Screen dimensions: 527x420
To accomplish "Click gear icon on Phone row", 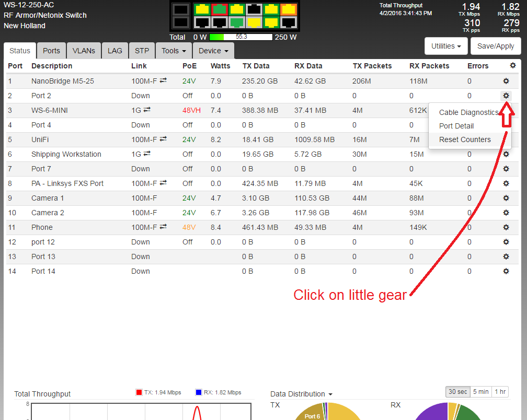I will [x=506, y=227].
